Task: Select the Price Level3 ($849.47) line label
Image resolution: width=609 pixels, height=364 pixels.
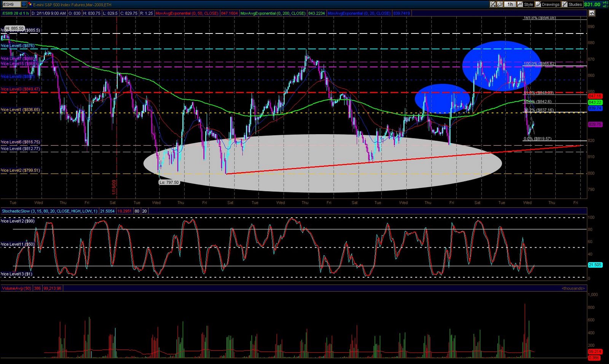Action: click(20, 89)
